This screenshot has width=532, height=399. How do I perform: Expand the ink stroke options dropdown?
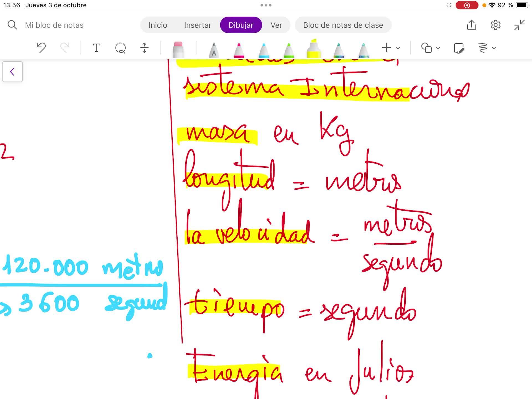494,48
